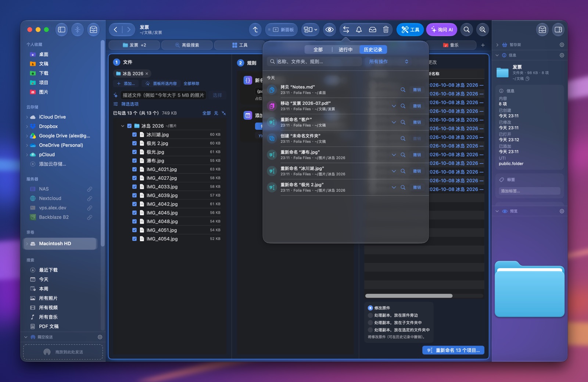Click the notification bell icon
The width and height of the screenshot is (588, 382).
click(359, 30)
